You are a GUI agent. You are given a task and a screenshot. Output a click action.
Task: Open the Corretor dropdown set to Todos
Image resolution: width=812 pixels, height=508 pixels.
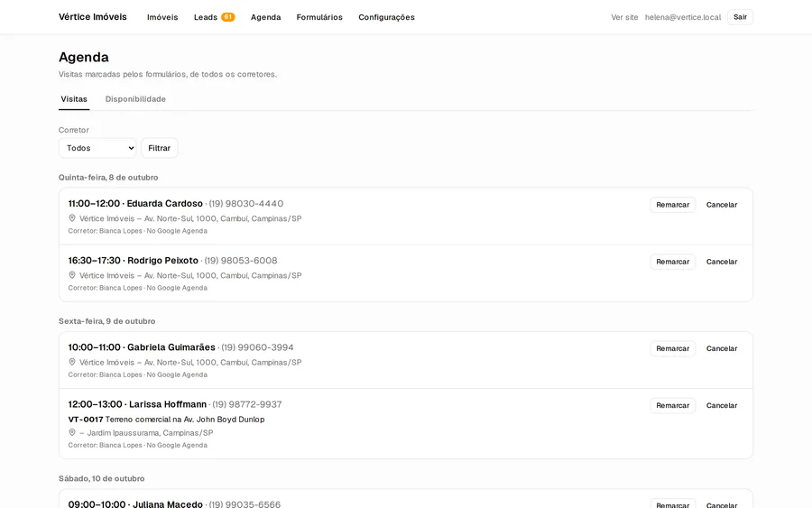(97, 148)
